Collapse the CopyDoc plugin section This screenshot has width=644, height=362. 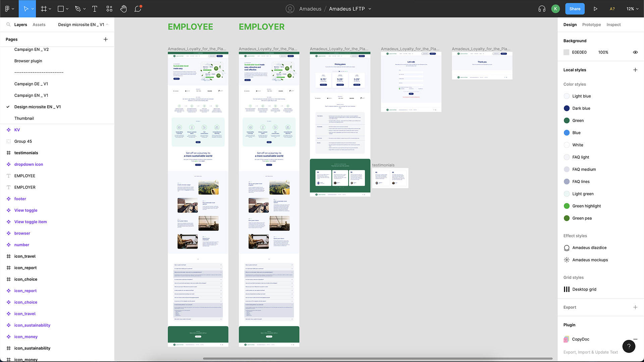tap(635, 339)
